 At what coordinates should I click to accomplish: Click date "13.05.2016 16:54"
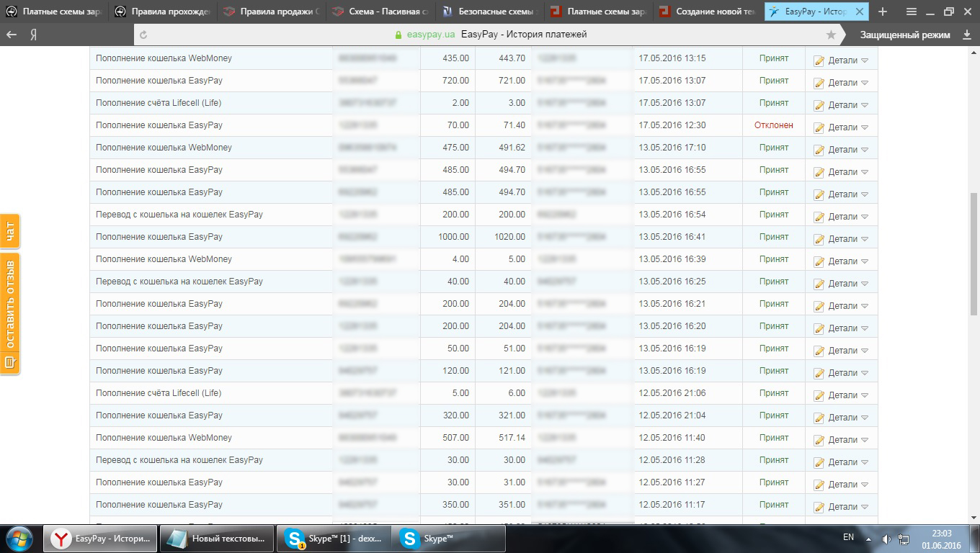point(673,215)
